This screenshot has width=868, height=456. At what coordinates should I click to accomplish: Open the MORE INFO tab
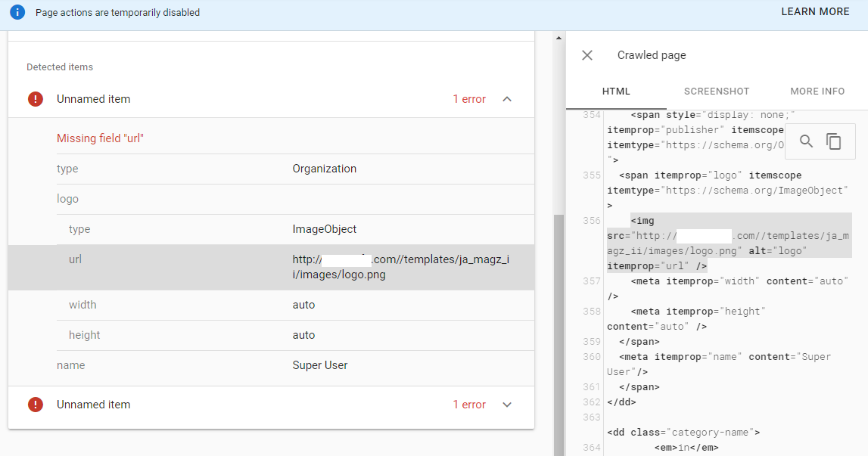coord(817,91)
